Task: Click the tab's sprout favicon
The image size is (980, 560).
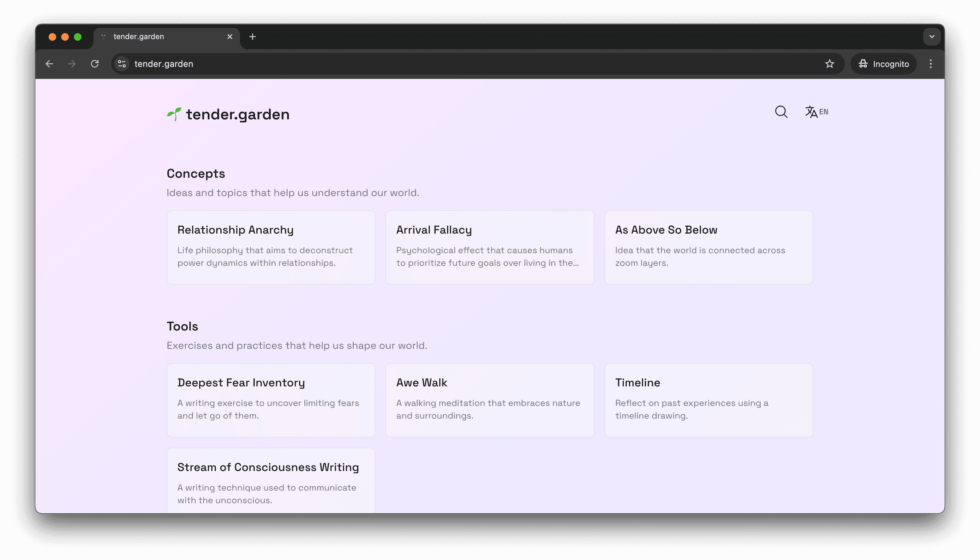Action: (104, 37)
